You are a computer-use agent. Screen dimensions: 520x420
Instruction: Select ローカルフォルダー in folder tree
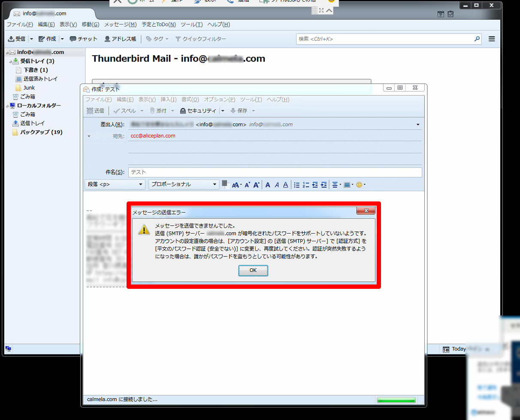39,105
